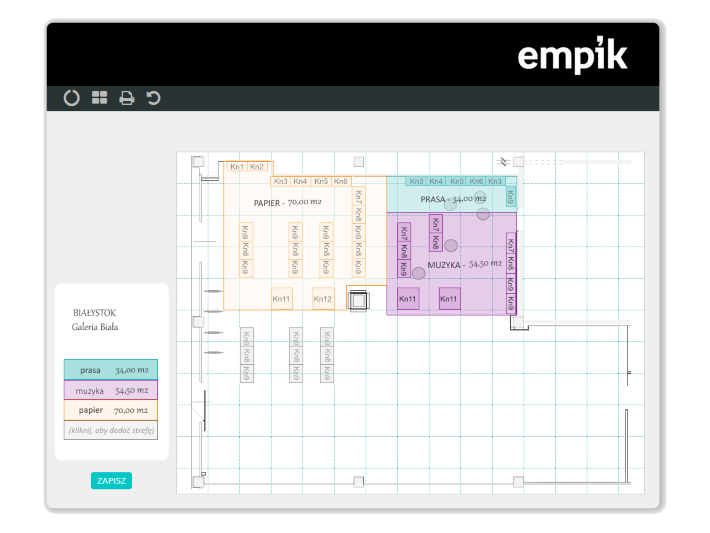
Task: Select the Kn2 shelf in papier zone
Action: tap(257, 167)
